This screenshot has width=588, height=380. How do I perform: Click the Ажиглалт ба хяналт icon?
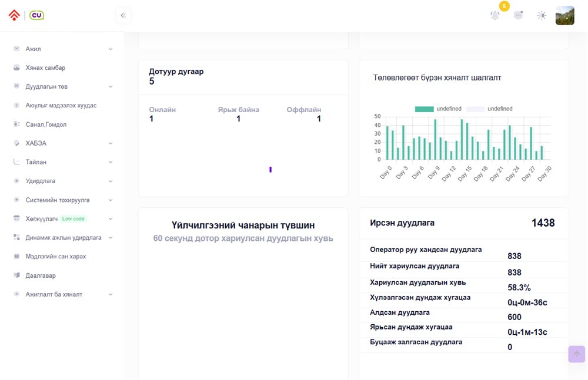click(x=16, y=294)
